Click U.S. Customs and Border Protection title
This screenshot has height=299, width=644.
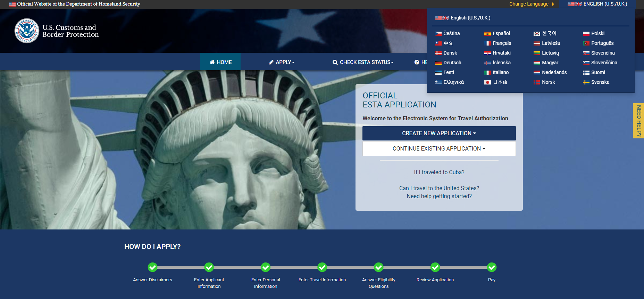click(x=70, y=31)
